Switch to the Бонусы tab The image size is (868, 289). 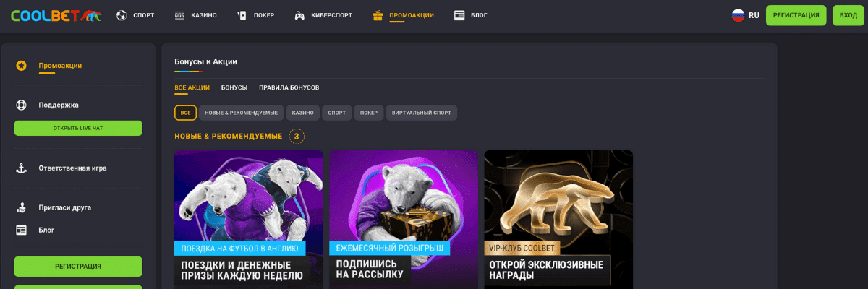[234, 87]
